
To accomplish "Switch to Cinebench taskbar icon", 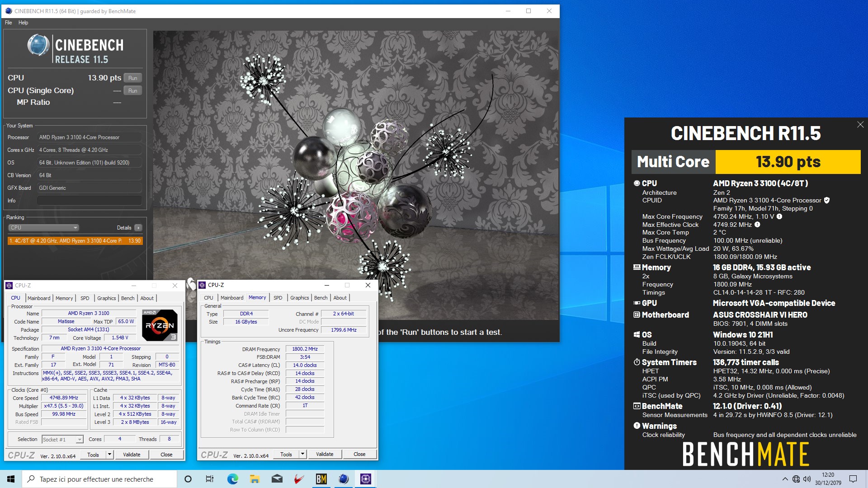I will point(344,479).
